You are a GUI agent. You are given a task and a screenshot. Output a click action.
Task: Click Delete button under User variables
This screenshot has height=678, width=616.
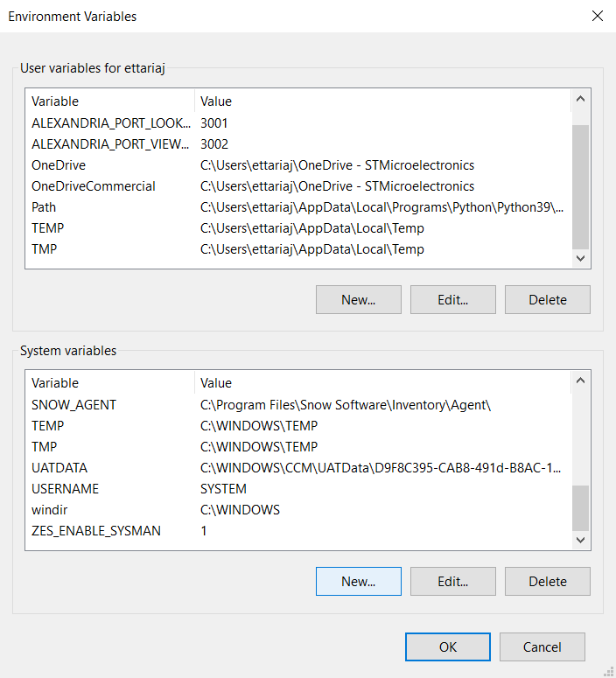[547, 299]
